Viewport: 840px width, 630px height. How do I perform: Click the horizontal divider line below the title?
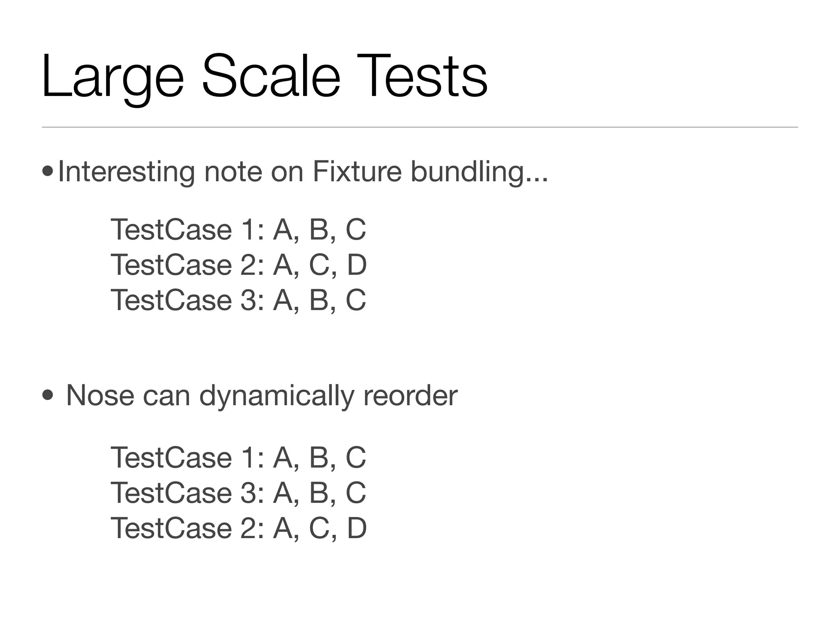click(420, 127)
